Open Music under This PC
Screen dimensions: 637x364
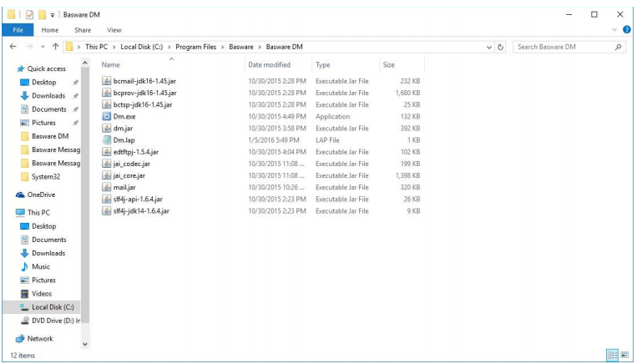click(41, 266)
